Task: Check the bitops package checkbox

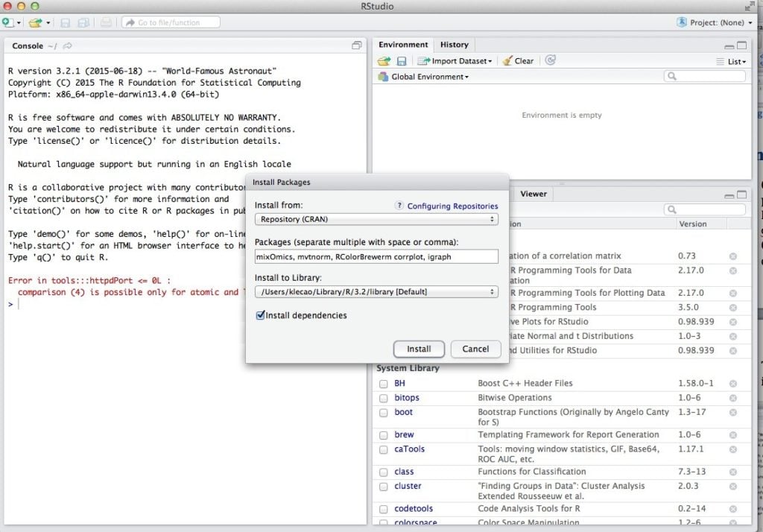Action: [x=384, y=398]
